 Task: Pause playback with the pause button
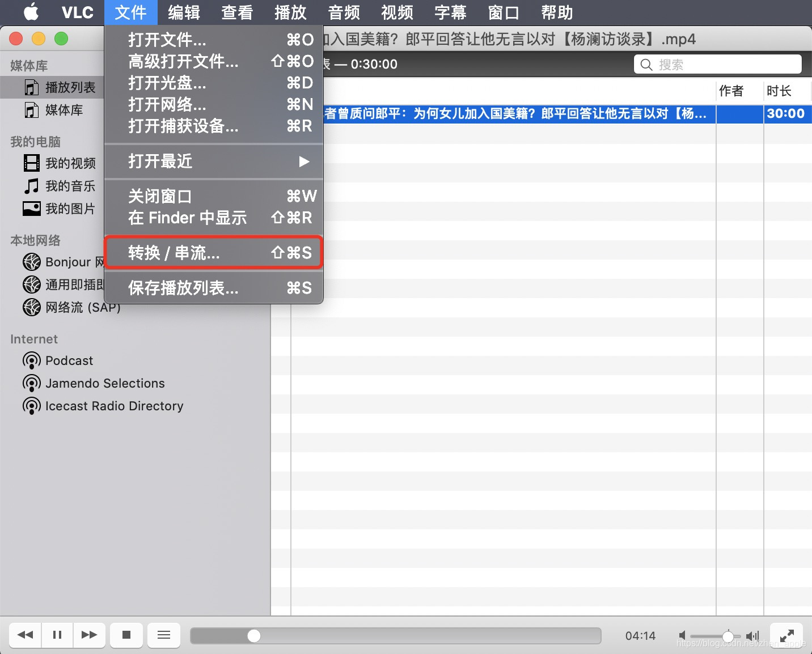[57, 635]
